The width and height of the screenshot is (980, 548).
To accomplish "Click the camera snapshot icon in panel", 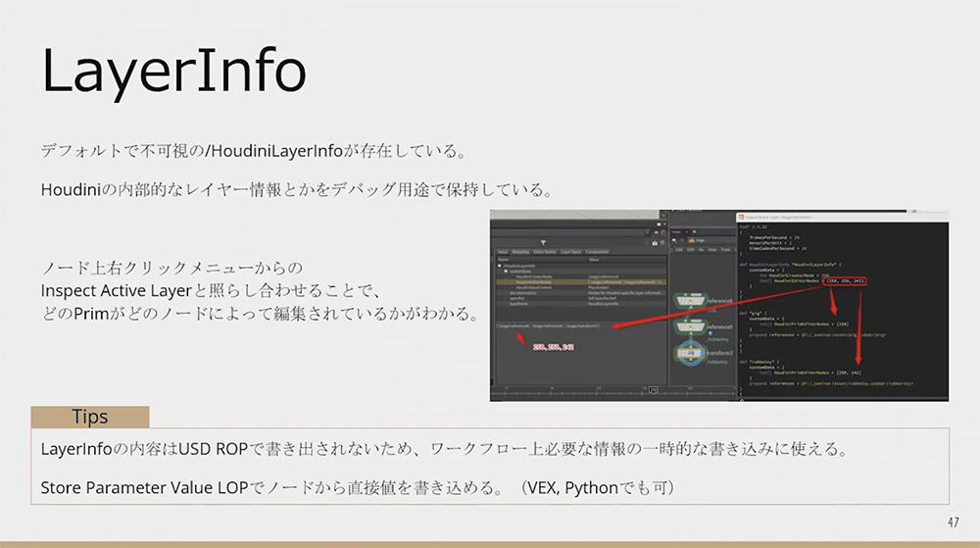I will 656,242.
